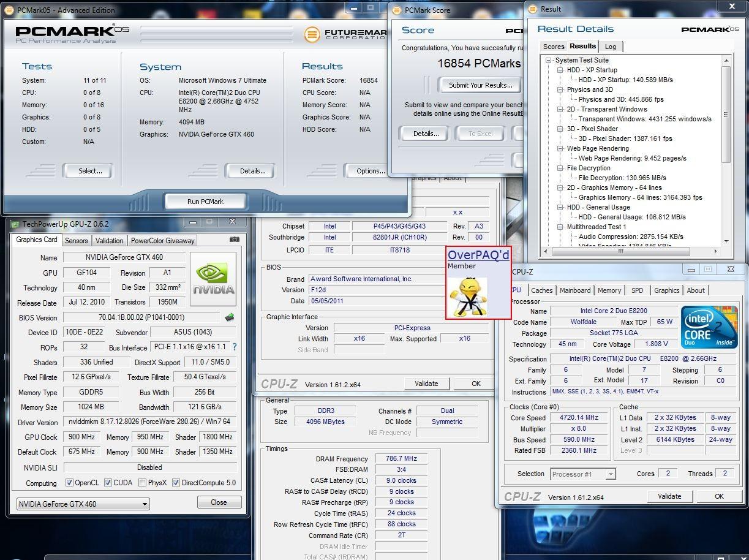The height and width of the screenshot is (560, 749).
Task: Open the Mainboard tab in CPU-Z
Action: 575,290
